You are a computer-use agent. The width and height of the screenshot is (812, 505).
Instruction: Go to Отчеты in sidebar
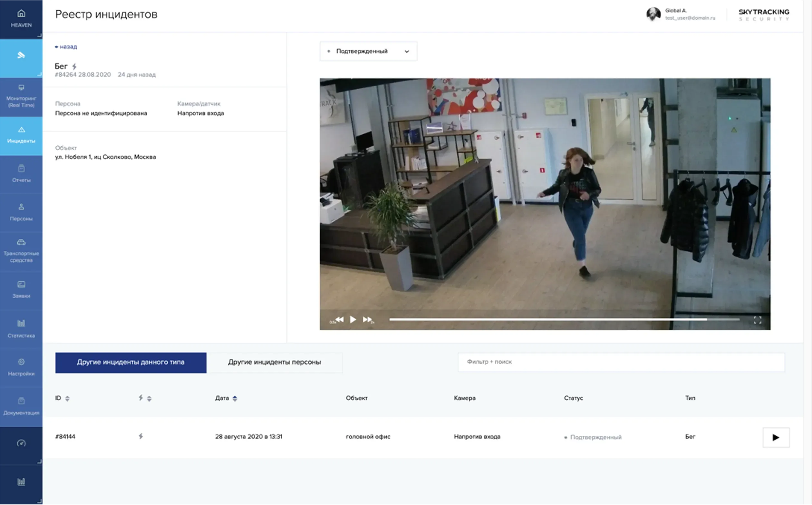pyautogui.click(x=21, y=174)
